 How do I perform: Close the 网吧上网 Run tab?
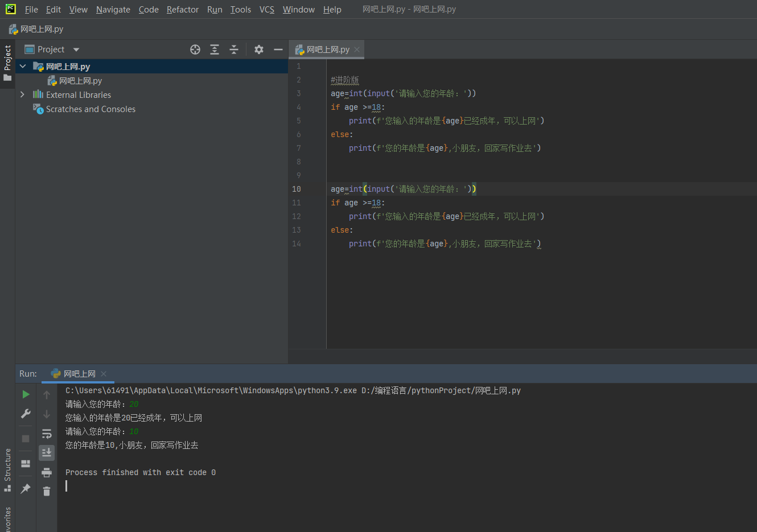[104, 374]
